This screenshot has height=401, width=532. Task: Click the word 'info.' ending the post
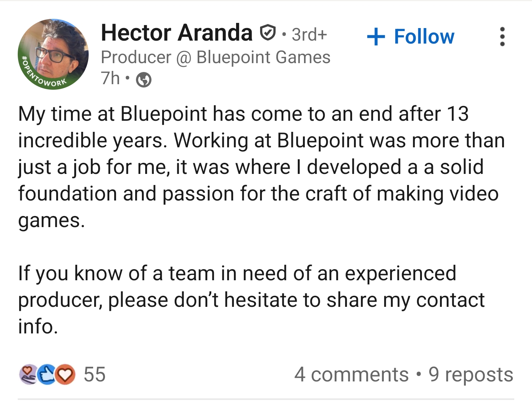[38, 326]
